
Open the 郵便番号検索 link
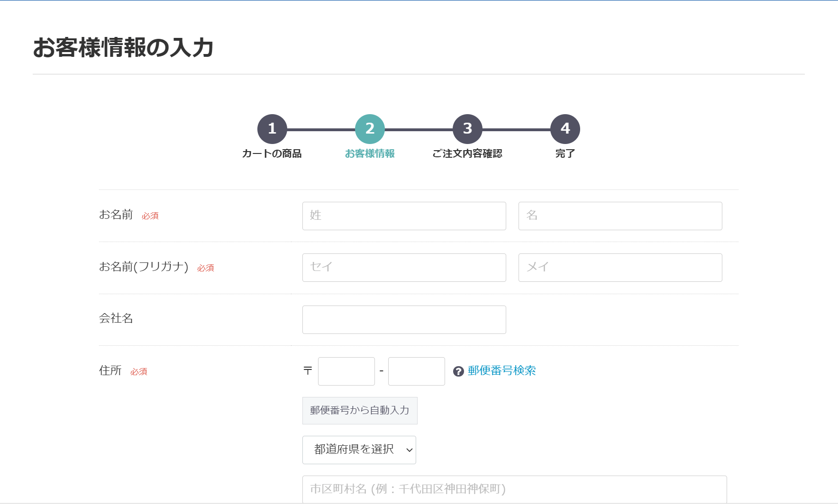pyautogui.click(x=501, y=371)
